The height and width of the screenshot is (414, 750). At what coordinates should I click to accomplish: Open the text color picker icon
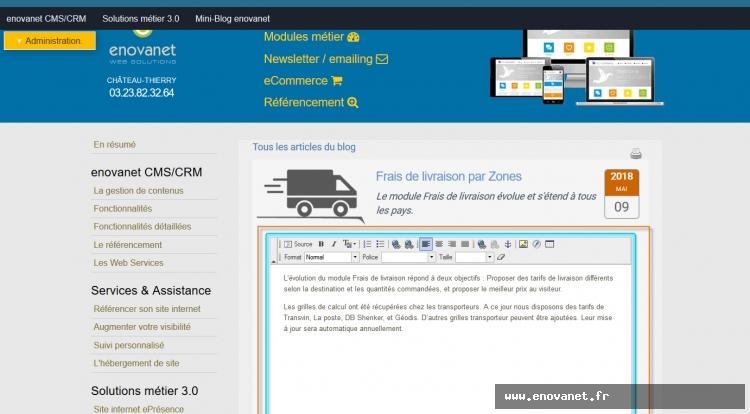tap(349, 244)
